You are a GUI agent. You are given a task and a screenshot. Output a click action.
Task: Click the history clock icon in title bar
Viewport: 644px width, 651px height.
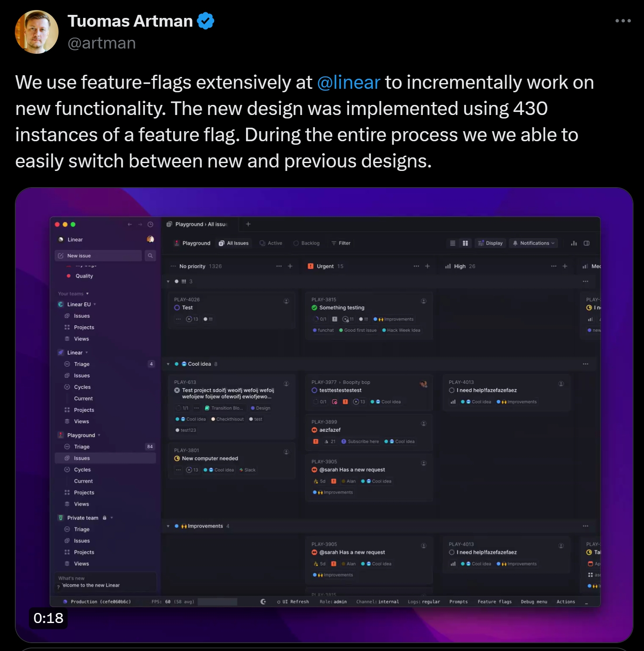150,224
